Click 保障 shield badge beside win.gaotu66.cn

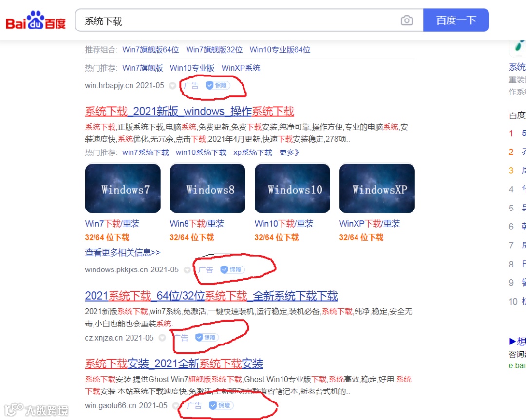(x=221, y=405)
